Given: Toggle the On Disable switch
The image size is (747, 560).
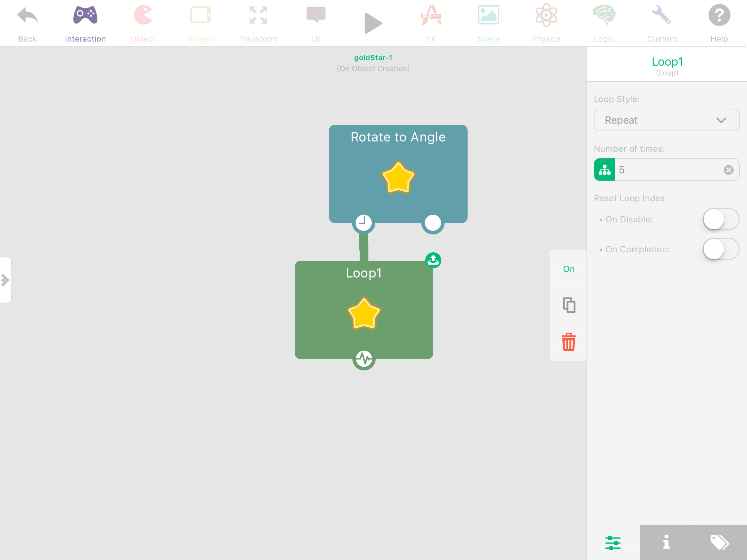Looking at the screenshot, I should [x=720, y=219].
